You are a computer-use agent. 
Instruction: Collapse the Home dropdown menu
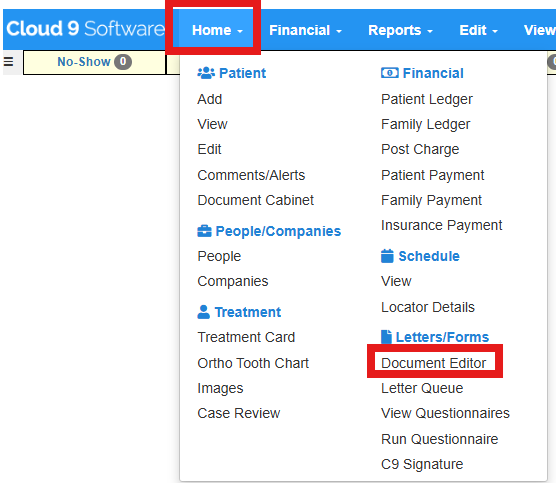217,30
